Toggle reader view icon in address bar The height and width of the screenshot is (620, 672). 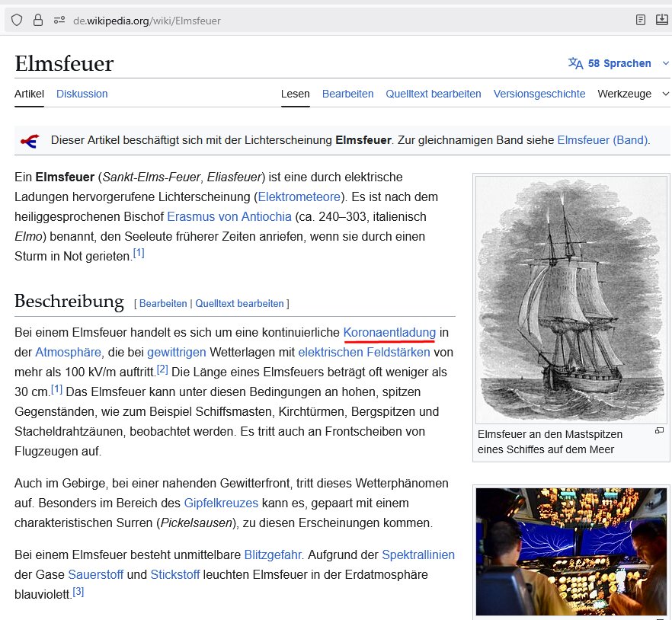click(641, 21)
